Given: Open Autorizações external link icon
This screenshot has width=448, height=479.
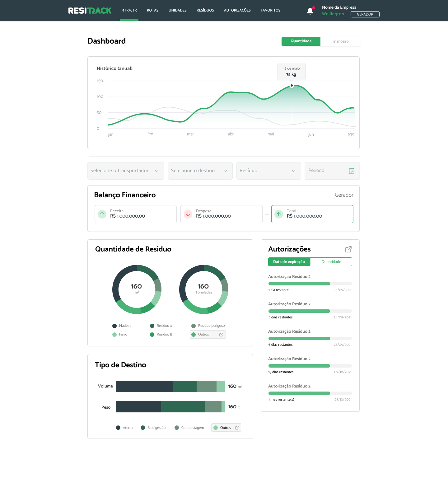Looking at the screenshot, I should [348, 249].
